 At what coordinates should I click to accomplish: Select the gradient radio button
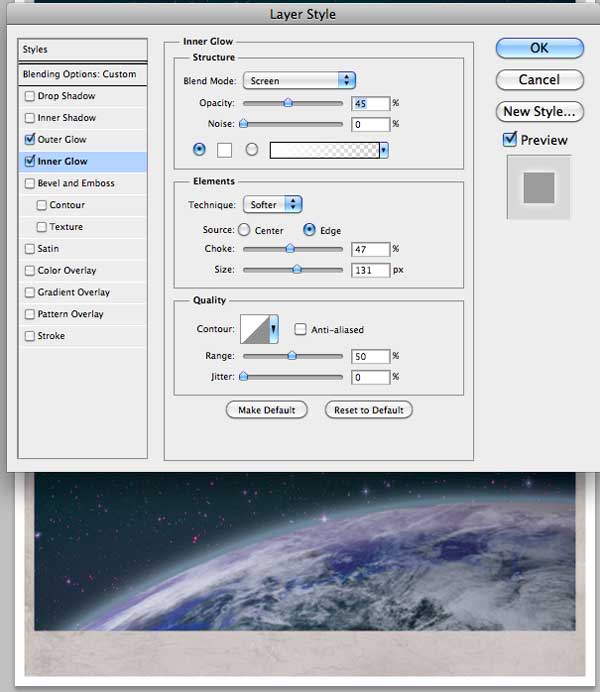tap(252, 150)
